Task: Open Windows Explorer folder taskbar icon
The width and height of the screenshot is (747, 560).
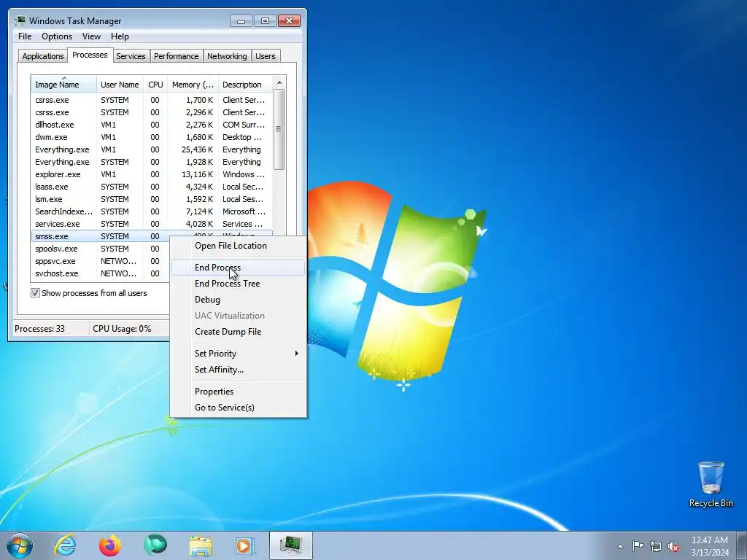Action: tap(201, 545)
